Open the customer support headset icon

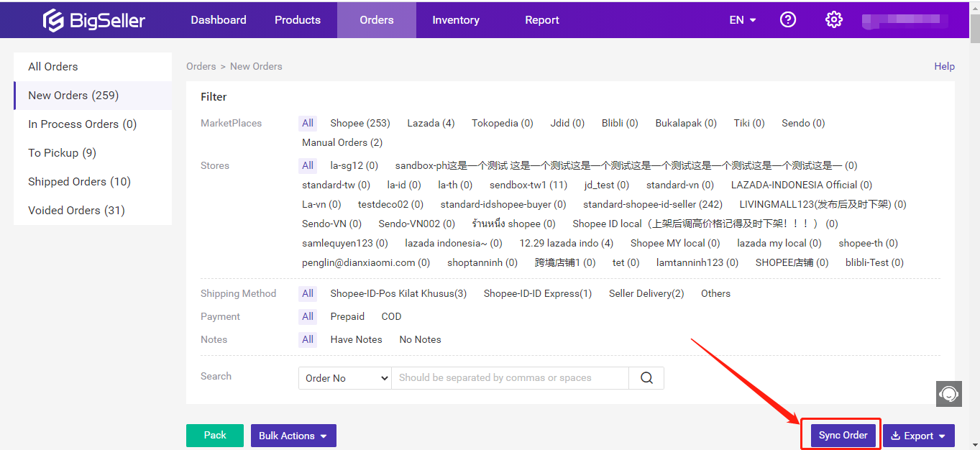tap(949, 394)
